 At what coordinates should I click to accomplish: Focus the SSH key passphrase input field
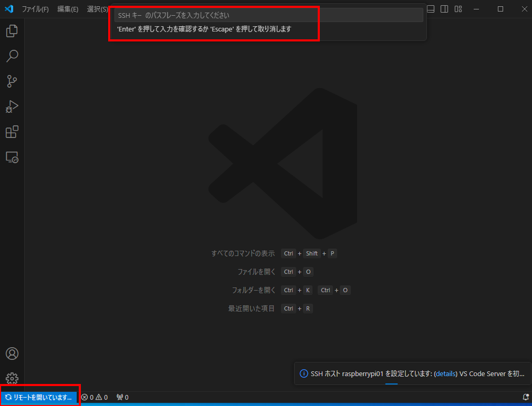point(268,15)
